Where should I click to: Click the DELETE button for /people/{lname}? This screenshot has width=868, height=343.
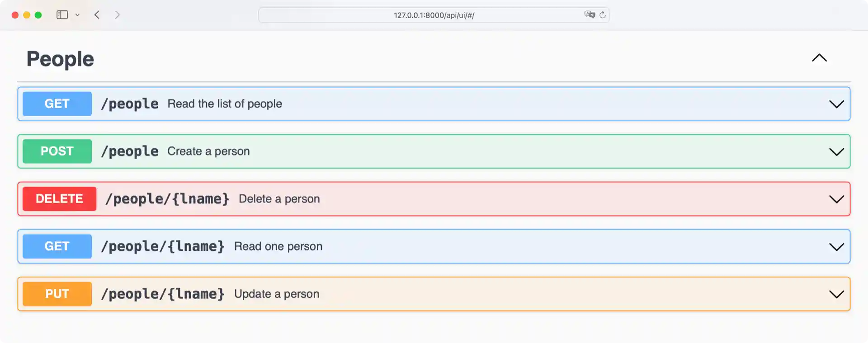click(x=59, y=199)
